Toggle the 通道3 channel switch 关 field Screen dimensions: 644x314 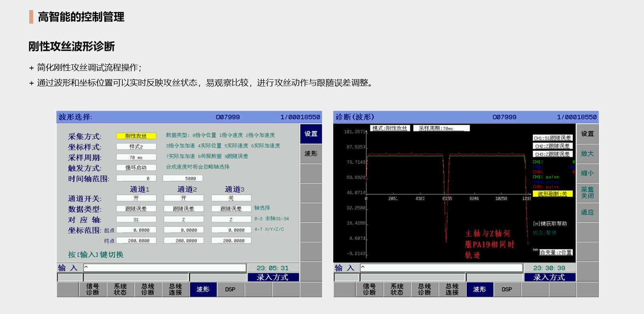coord(231,198)
